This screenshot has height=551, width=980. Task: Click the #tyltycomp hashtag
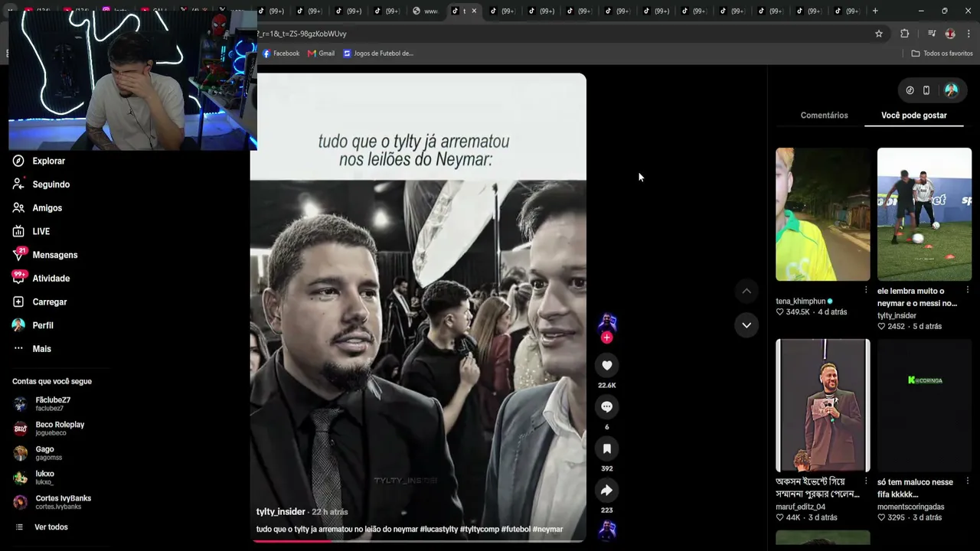click(479, 530)
